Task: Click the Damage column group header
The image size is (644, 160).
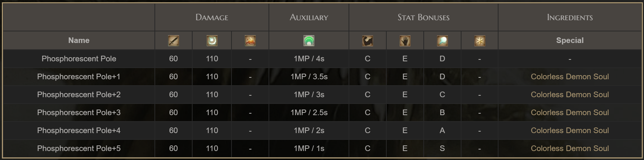Action: click(x=212, y=17)
